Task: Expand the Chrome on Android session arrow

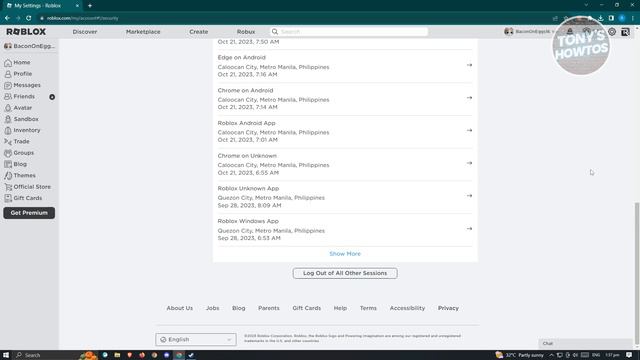Action: coord(469,98)
